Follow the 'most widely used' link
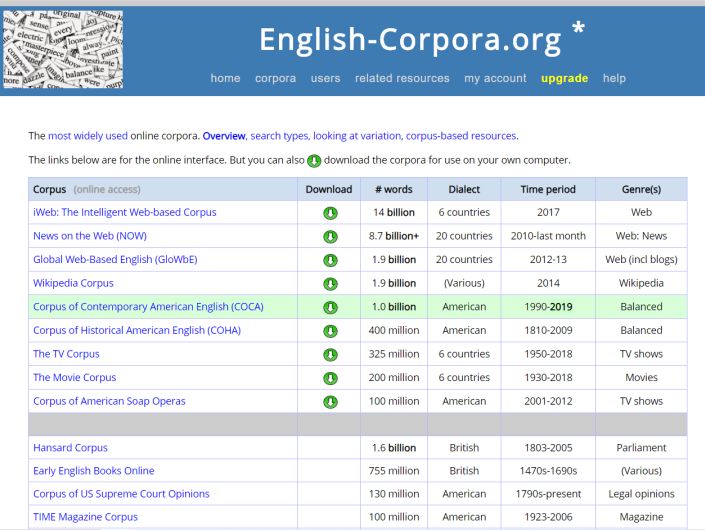 pyautogui.click(x=88, y=136)
